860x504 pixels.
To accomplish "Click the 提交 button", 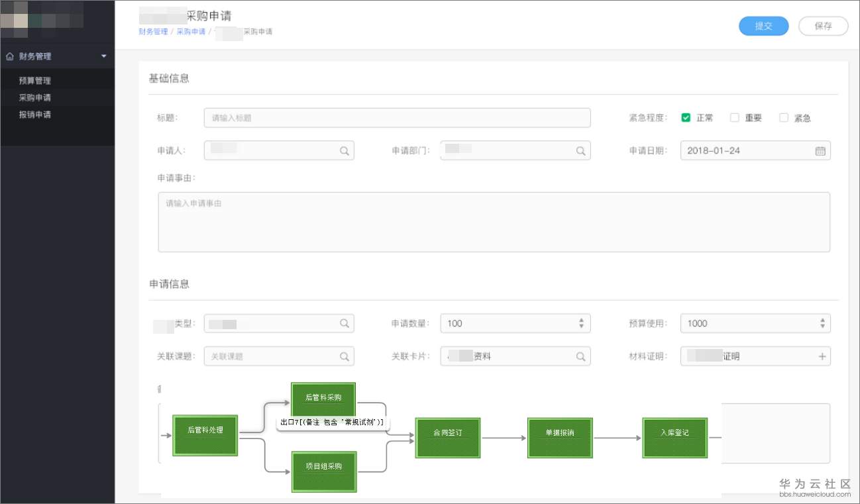I will pyautogui.click(x=763, y=26).
